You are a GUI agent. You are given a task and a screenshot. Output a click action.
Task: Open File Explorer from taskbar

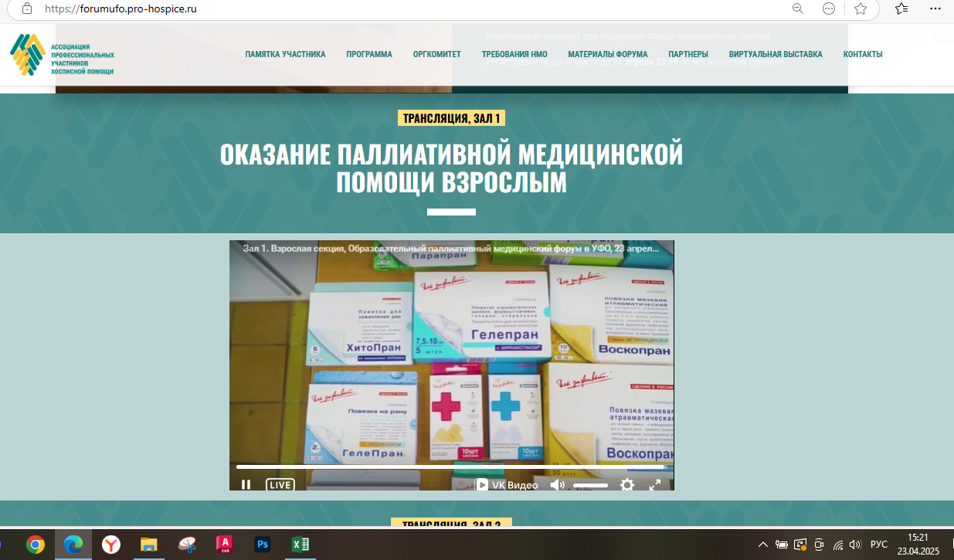click(149, 545)
